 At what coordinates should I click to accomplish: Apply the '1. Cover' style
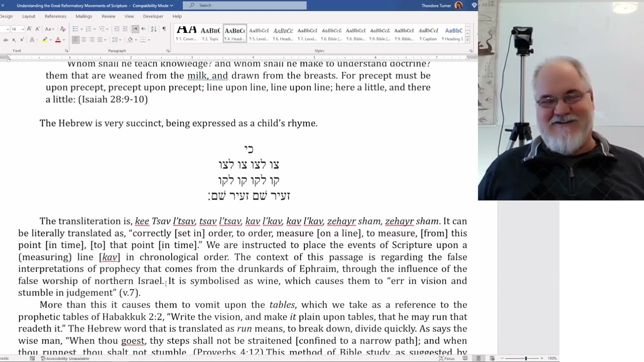(x=186, y=33)
